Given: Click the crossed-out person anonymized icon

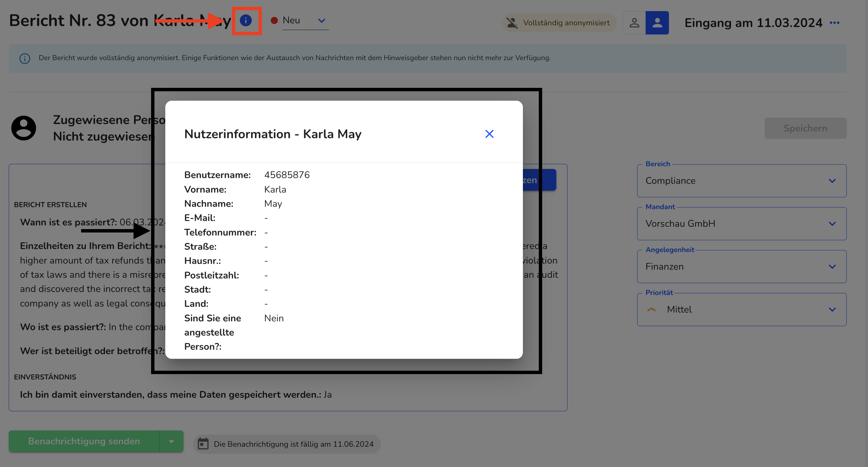Looking at the screenshot, I should (512, 23).
